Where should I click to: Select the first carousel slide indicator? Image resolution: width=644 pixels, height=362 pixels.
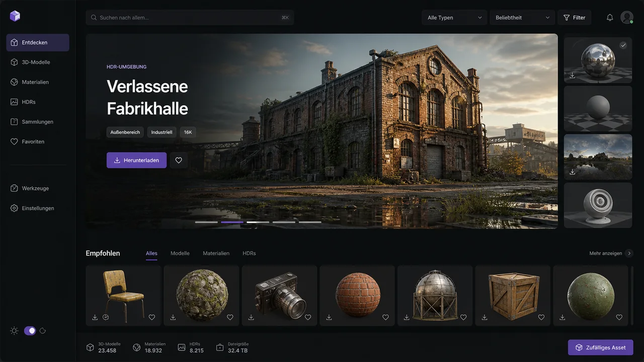(x=206, y=222)
